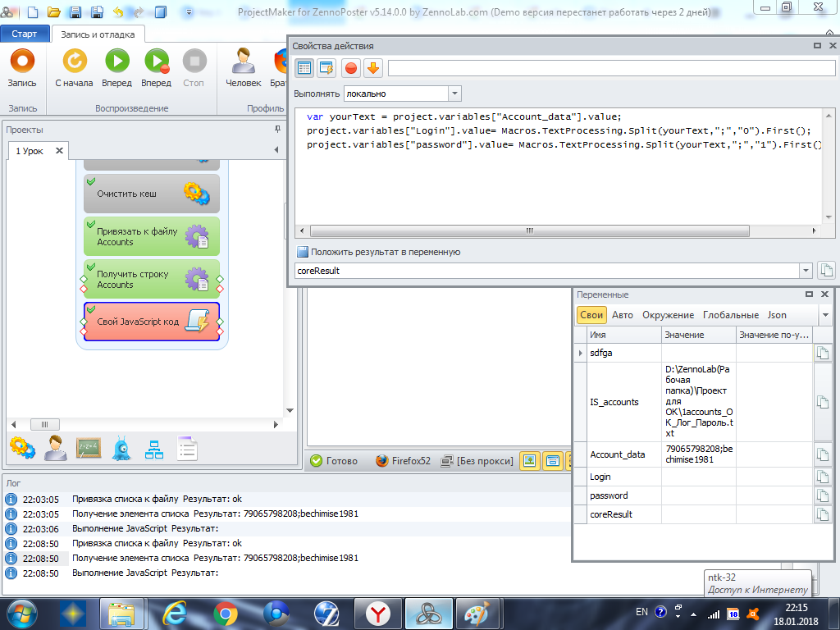Viewport: 840px width, 630px height.
Task: Click the Запись record button
Action: point(22,62)
